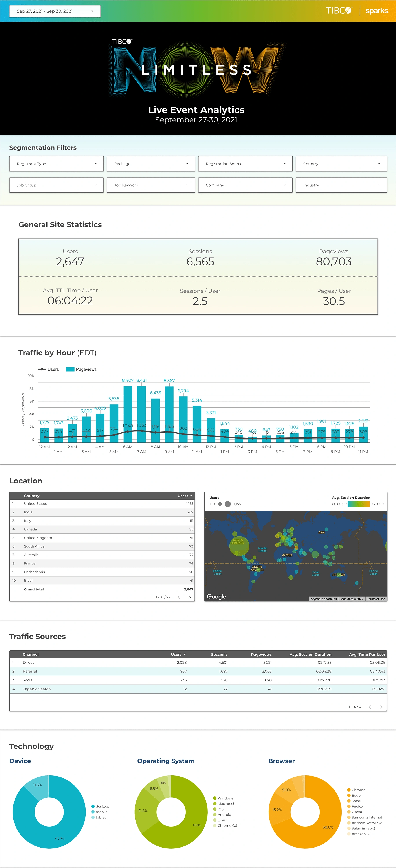Screen dimensions: 396x868
Task: Click the Avg. Session Duration color gradient bar
Action: pyautogui.click(x=358, y=504)
